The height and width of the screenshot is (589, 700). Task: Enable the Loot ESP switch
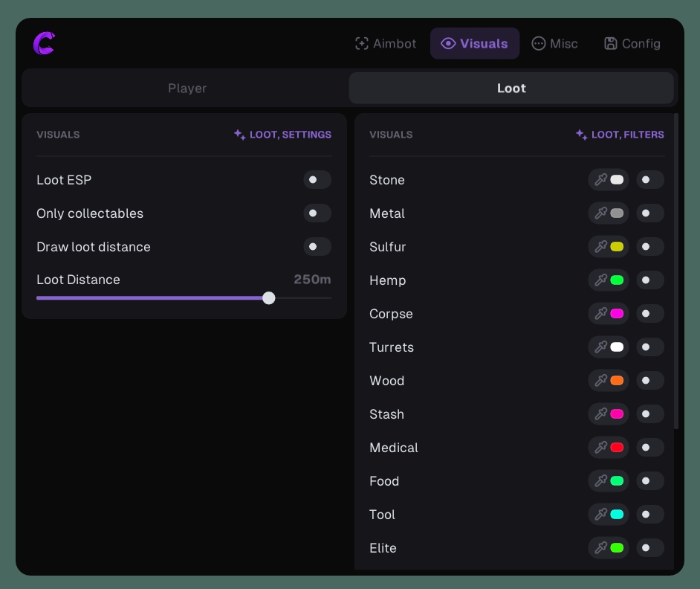pos(317,179)
